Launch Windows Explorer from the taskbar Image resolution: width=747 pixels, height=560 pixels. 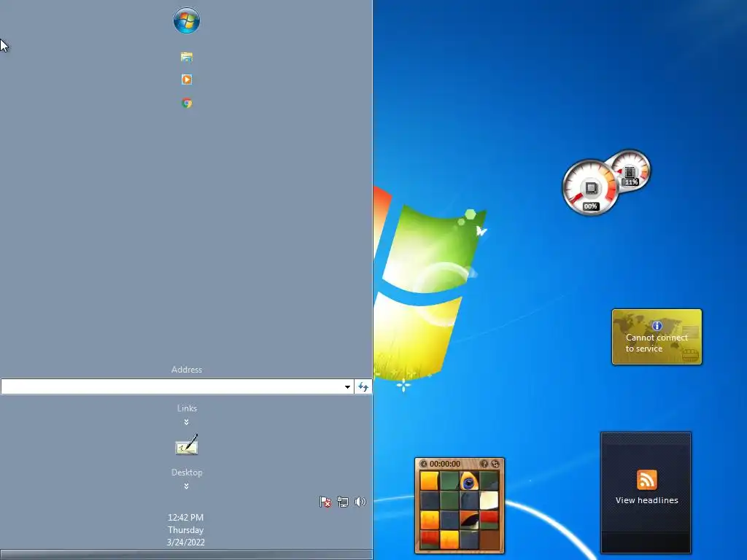point(186,57)
